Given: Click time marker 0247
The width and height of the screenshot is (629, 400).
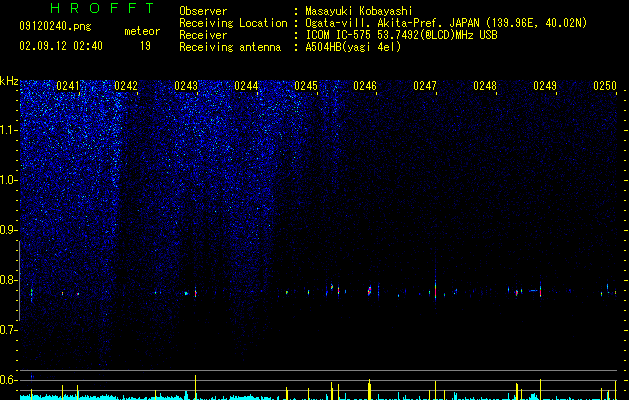Looking at the screenshot, I should pyautogui.click(x=425, y=86).
